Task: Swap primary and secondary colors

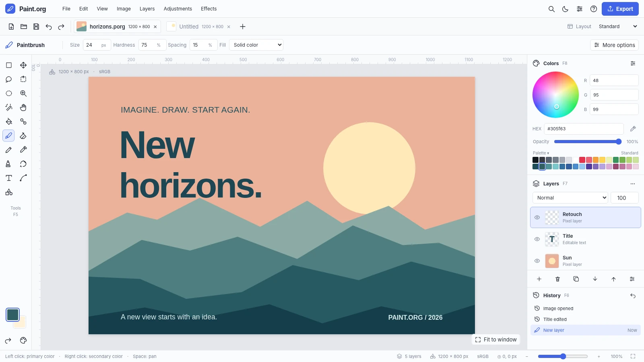Action: [8, 341]
